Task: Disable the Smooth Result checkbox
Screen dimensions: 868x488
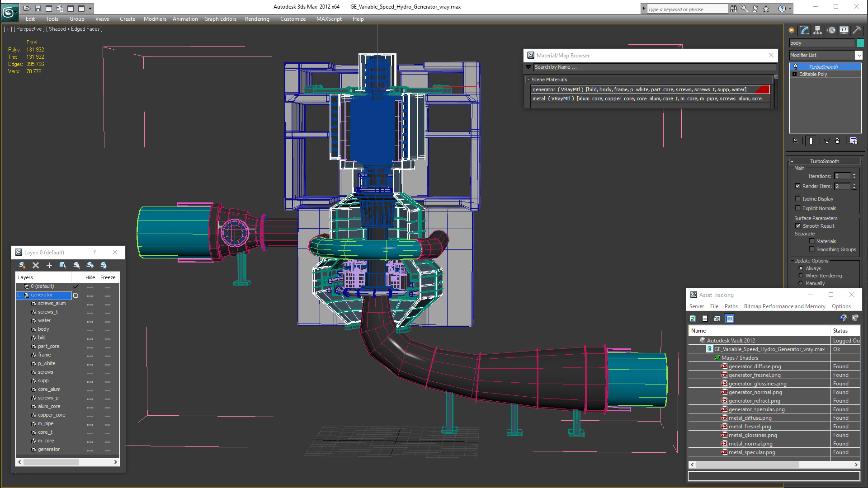Action: (x=798, y=226)
